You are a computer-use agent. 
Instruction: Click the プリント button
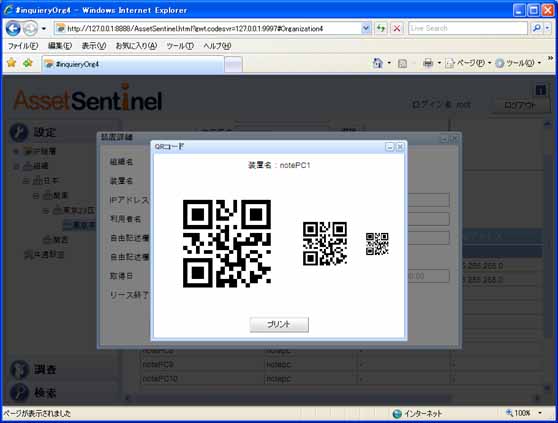[279, 324]
